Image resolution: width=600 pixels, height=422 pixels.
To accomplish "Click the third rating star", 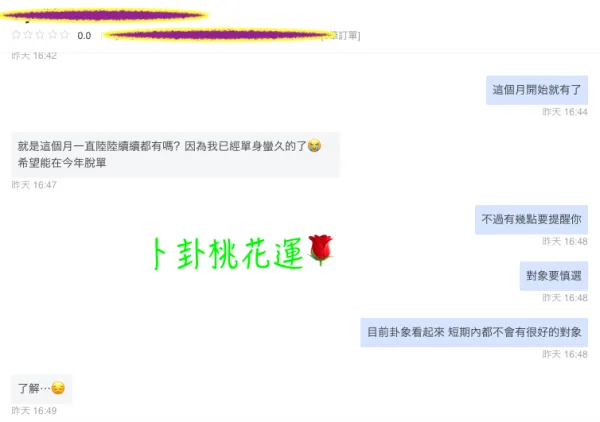I will point(40,35).
